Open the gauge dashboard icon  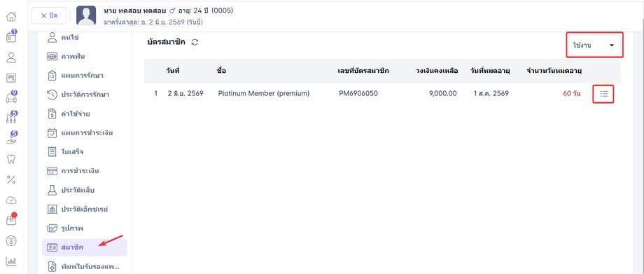click(x=11, y=240)
